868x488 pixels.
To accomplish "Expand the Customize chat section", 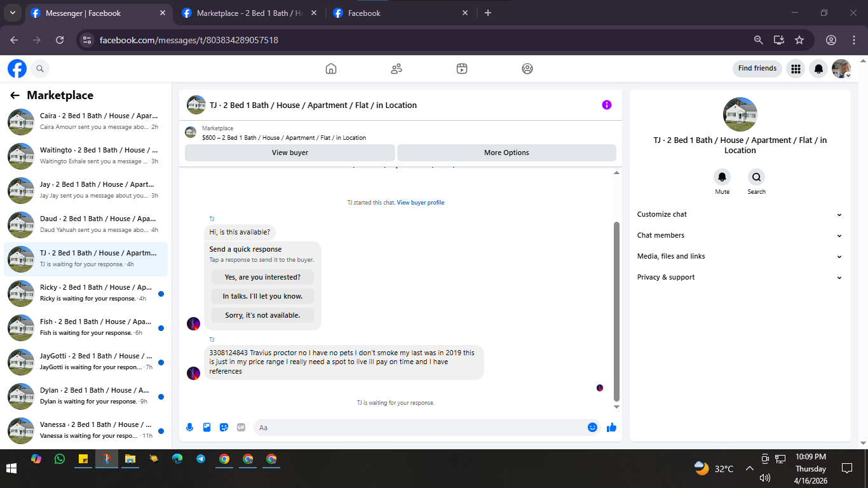I will point(740,215).
